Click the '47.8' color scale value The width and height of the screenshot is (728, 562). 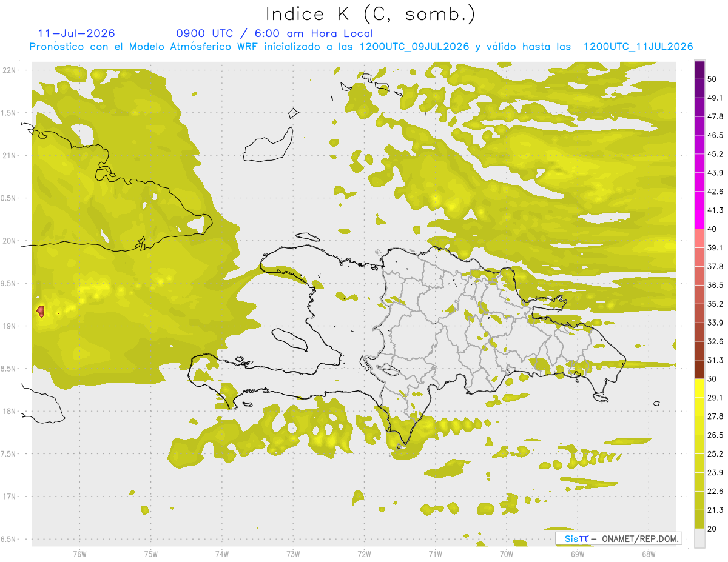(715, 116)
